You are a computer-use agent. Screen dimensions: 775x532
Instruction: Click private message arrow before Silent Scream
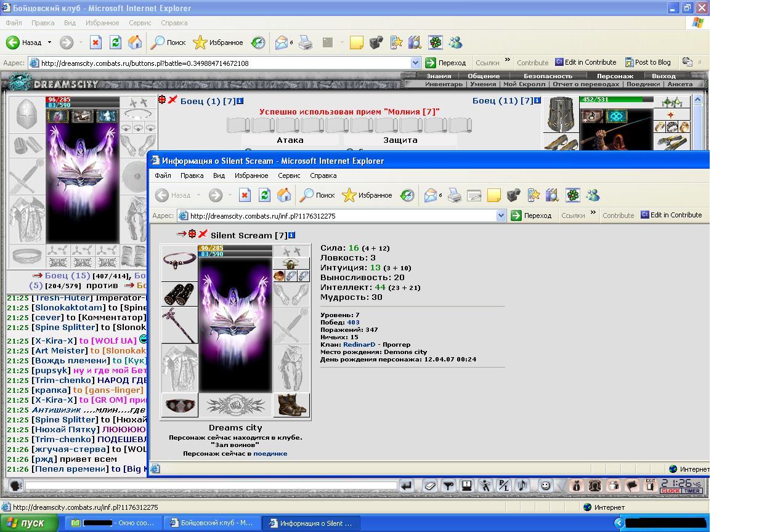182,235
